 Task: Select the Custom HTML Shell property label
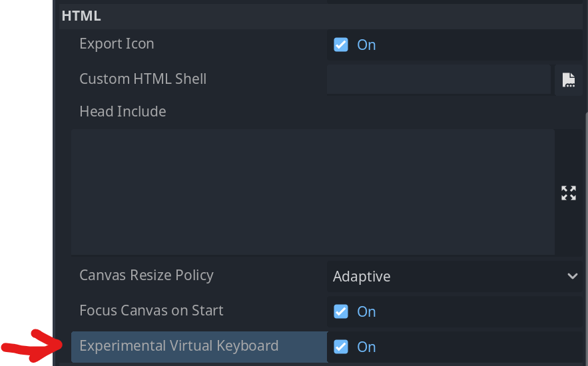pos(143,79)
